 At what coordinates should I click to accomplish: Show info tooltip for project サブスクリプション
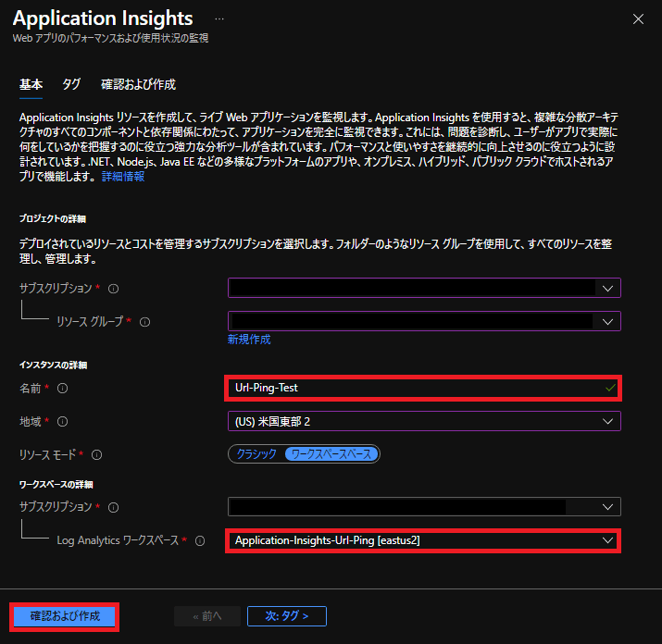tap(113, 289)
